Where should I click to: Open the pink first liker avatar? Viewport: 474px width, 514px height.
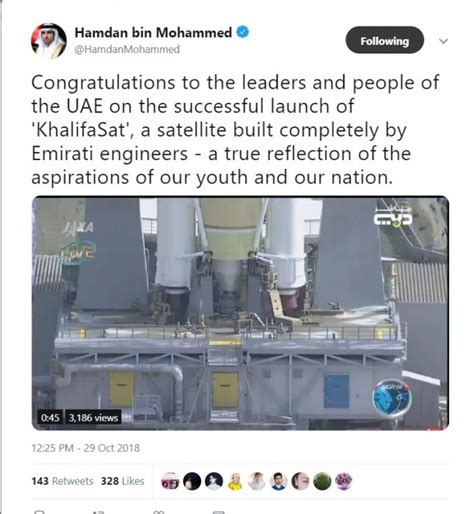170,481
